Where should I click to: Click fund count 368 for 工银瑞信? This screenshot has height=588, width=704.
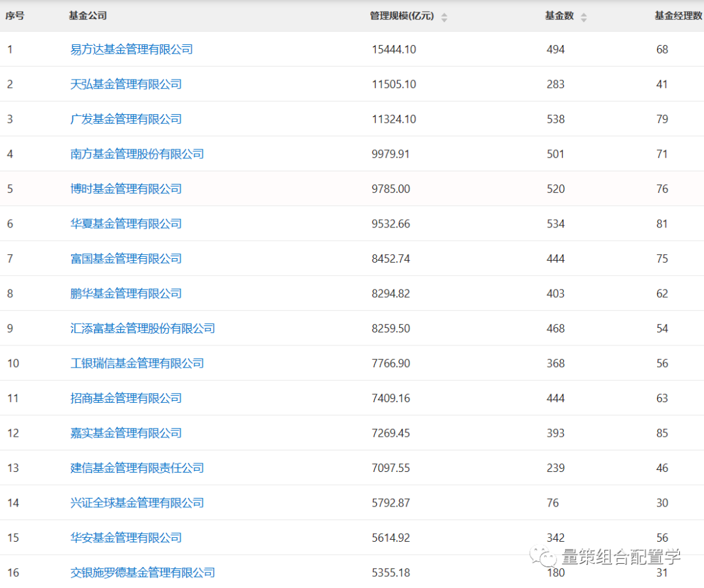[555, 364]
